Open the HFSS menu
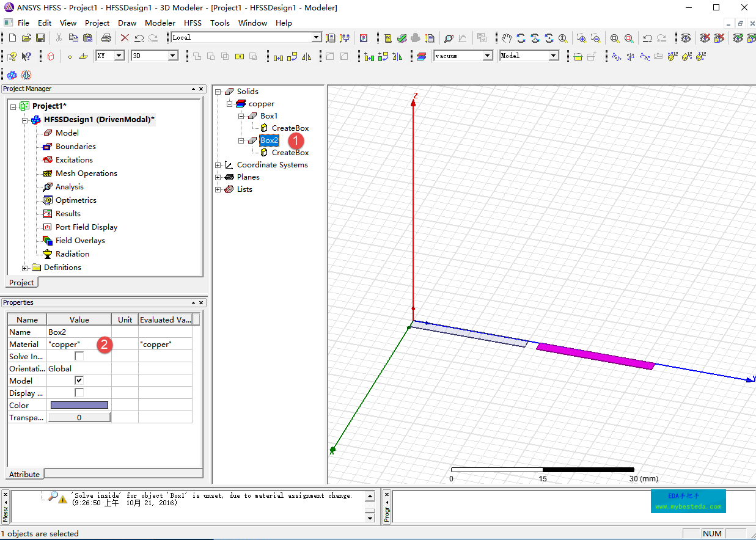Screen dimensions: 756x540 pos(193,23)
